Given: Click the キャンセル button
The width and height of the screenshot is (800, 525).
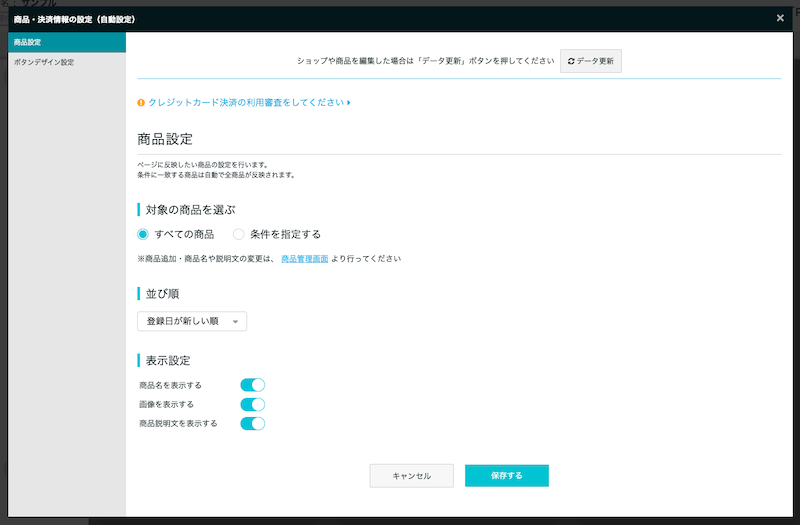Looking at the screenshot, I should [x=411, y=476].
